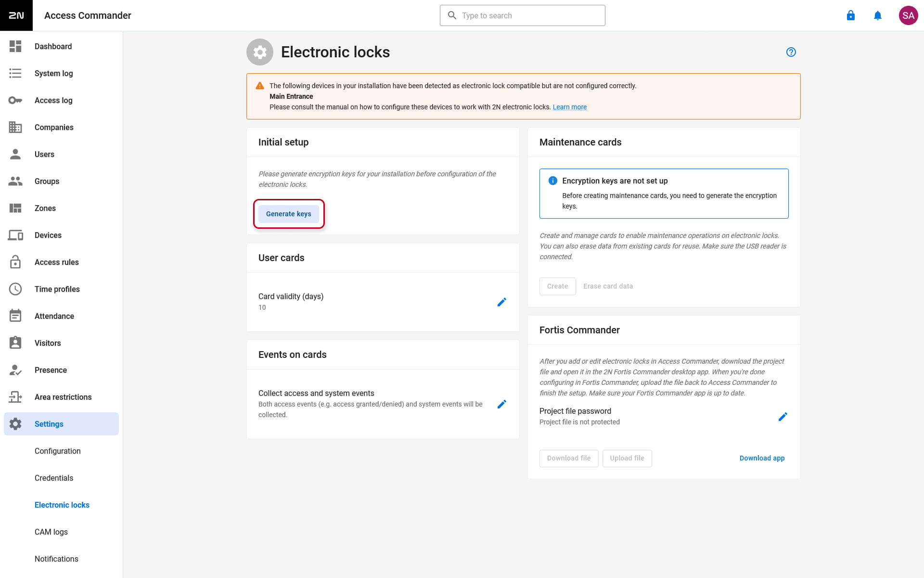Click the orange warning triangle icon
The width and height of the screenshot is (924, 578).
[260, 86]
